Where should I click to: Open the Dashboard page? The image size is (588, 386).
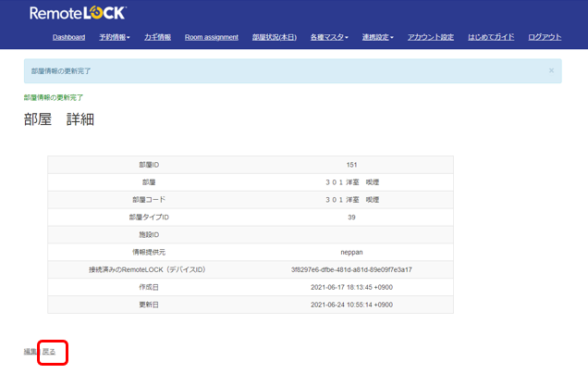[x=68, y=37]
